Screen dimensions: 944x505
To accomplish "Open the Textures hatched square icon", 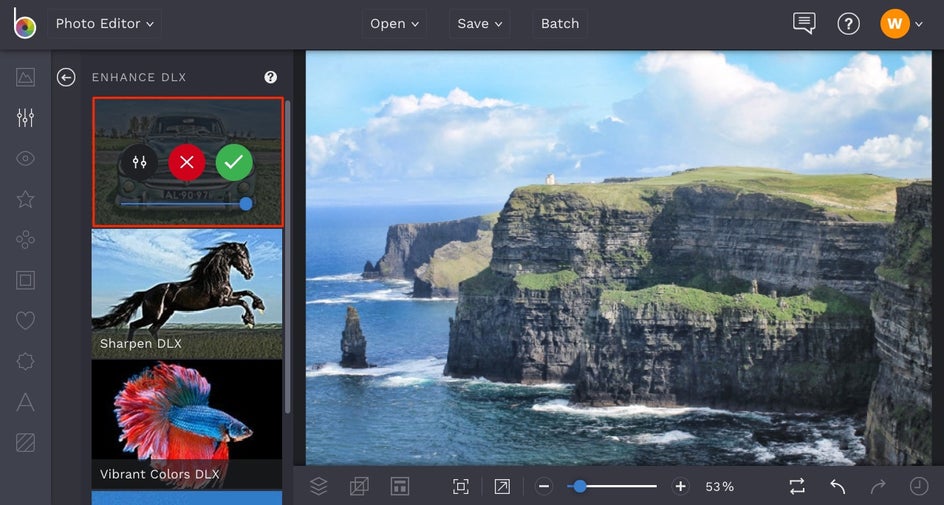I will [25, 442].
